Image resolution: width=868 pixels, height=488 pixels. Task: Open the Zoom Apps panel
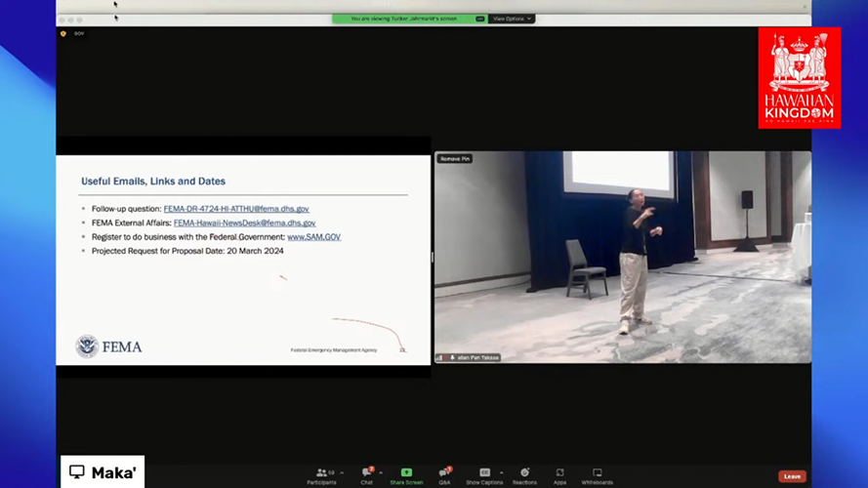[559, 474]
